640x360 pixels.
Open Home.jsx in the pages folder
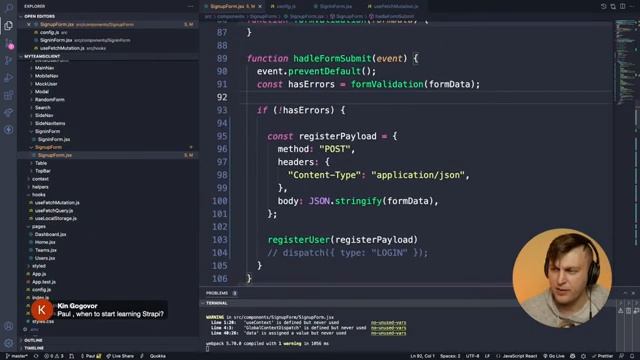[45, 242]
